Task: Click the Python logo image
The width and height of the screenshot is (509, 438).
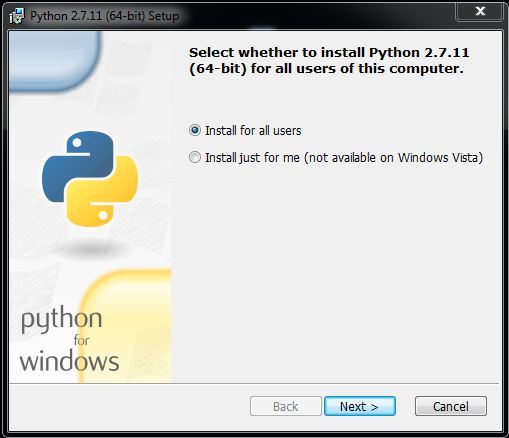Action: [90, 179]
